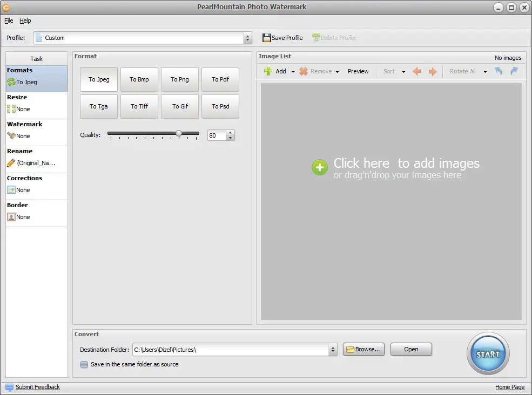
Task: Click the Task column header
Action: pos(37,59)
